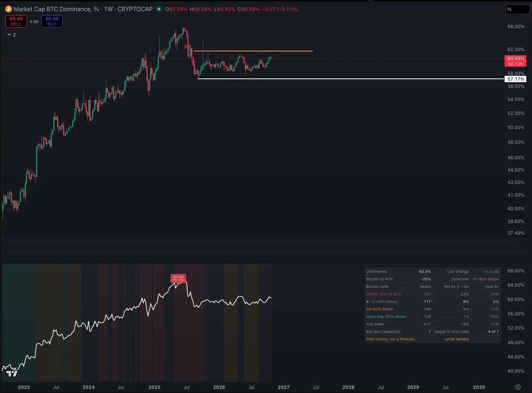Click the 2025 label on time axis
The height and width of the screenshot is (393, 532).
(x=154, y=387)
